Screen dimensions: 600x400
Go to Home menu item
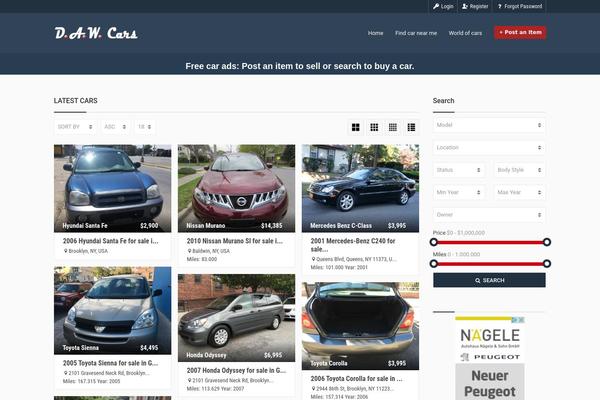point(375,33)
